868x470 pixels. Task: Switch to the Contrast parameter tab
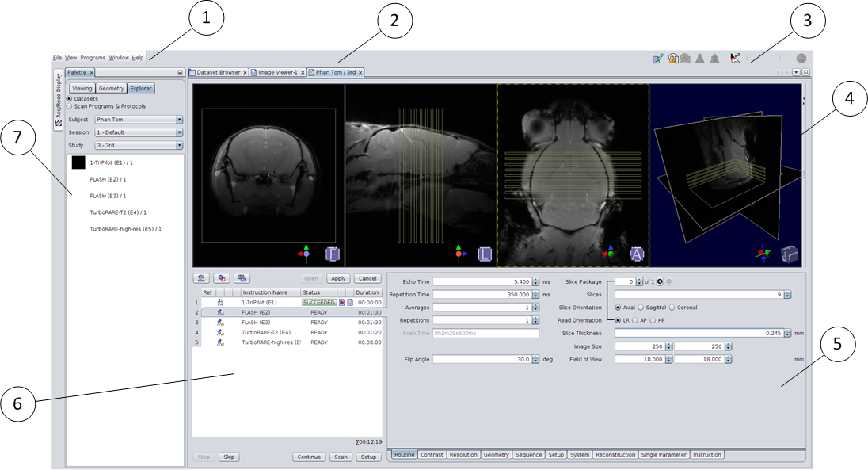point(432,454)
